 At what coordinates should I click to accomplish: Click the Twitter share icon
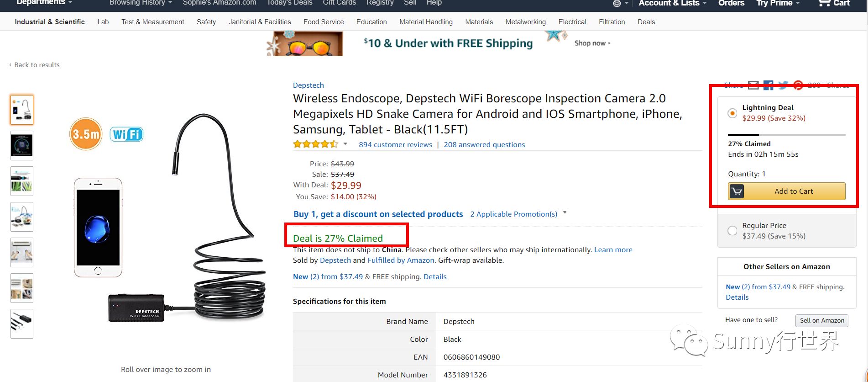[783, 85]
